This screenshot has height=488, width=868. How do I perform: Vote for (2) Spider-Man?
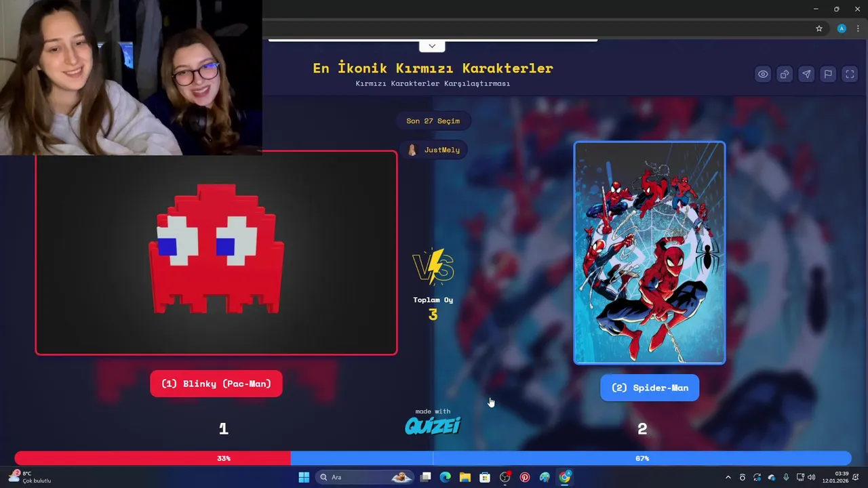click(x=650, y=388)
